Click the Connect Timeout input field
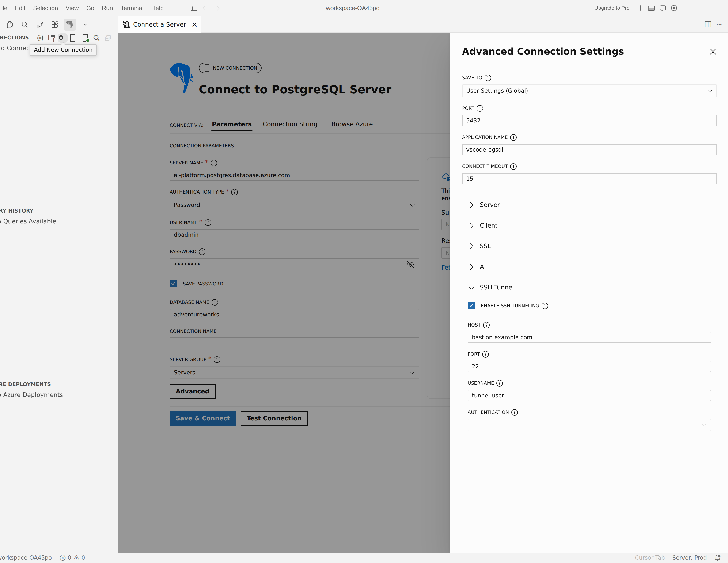728x563 pixels. [x=589, y=179]
